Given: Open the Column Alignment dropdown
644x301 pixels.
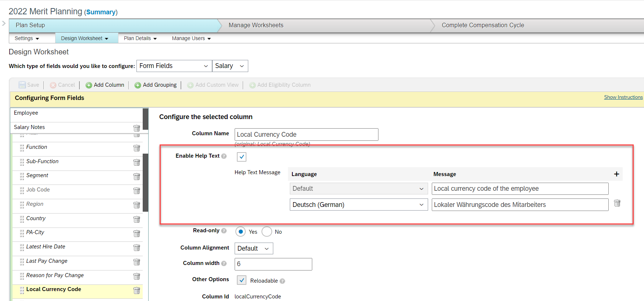Looking at the screenshot, I should (x=253, y=249).
